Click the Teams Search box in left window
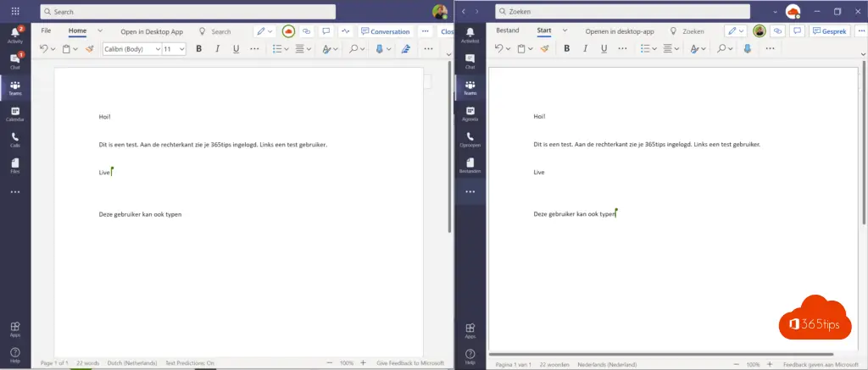 click(x=187, y=12)
